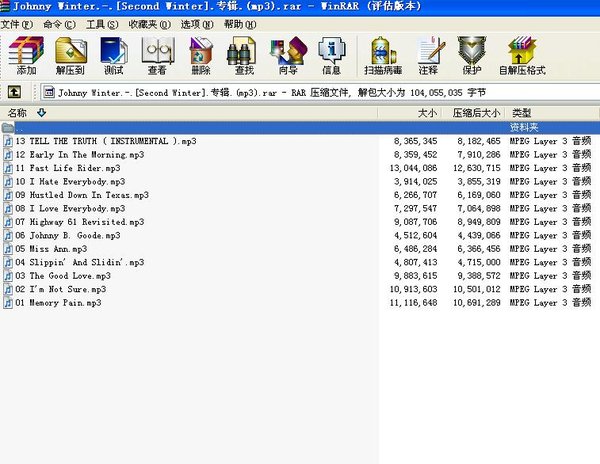The height and width of the screenshot is (464, 600).
Task: Select file 09 Hustled Down In Texas.mp3
Action: click(x=82, y=195)
